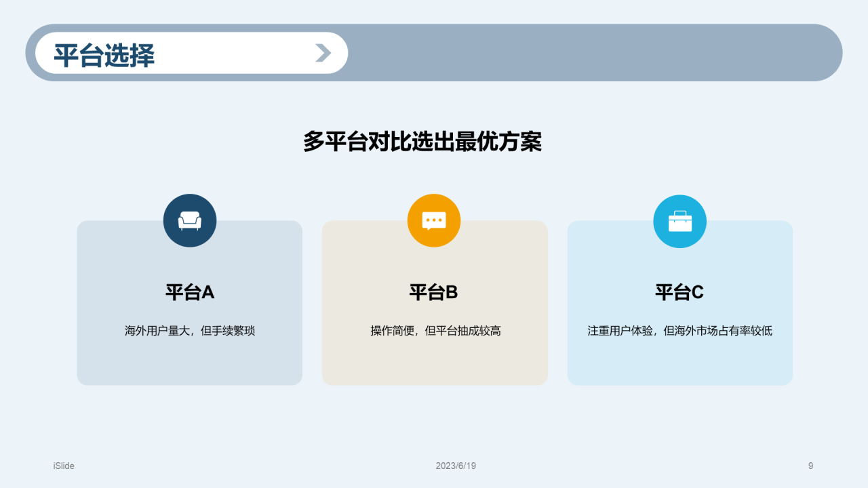Click the orange chat bubble icon
The image size is (868, 488).
click(x=434, y=221)
